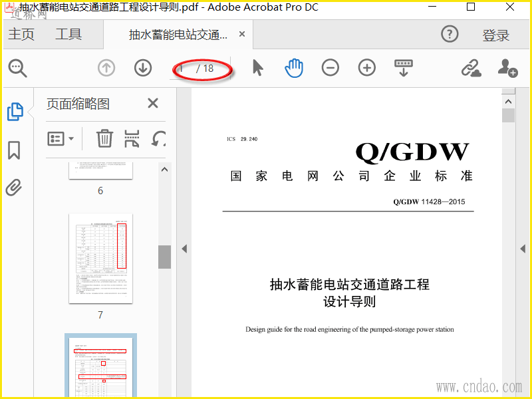Share file via cloud link icon
The height and width of the screenshot is (399, 532).
coord(471,68)
